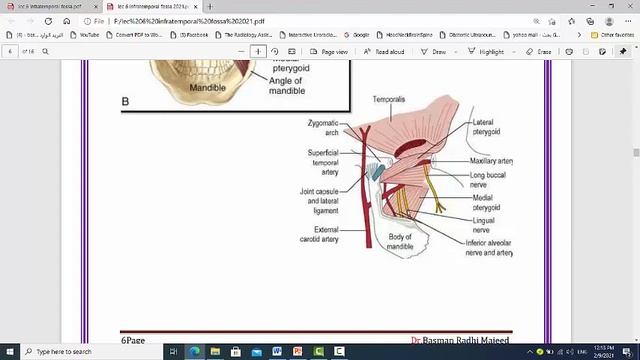Open the green Camtasia taskbar icon

click(x=318, y=351)
